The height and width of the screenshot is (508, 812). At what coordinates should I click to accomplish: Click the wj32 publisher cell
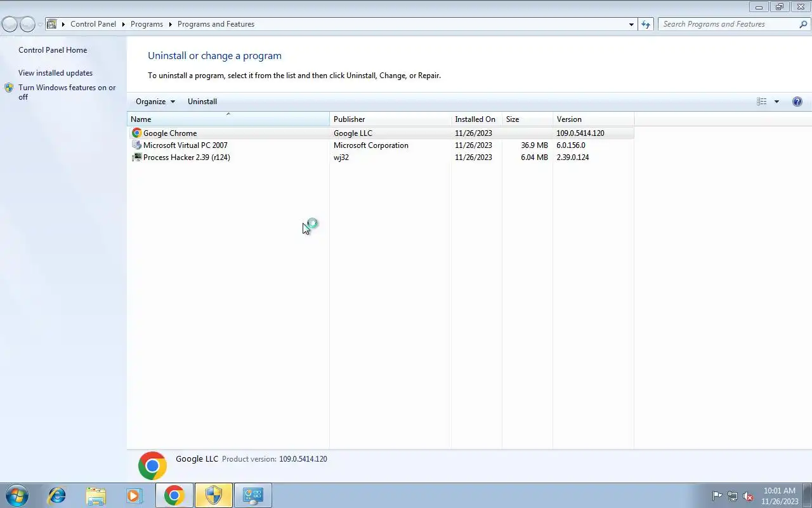(x=341, y=157)
